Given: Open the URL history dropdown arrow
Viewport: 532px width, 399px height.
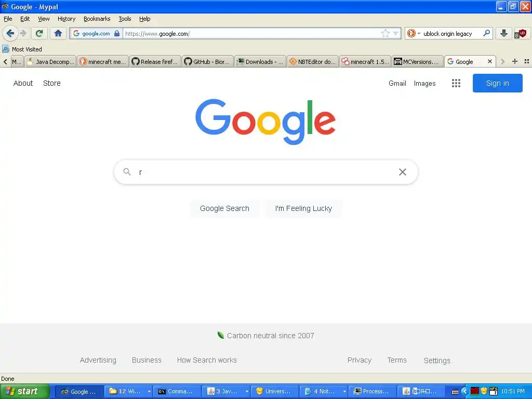Looking at the screenshot, I should point(395,34).
